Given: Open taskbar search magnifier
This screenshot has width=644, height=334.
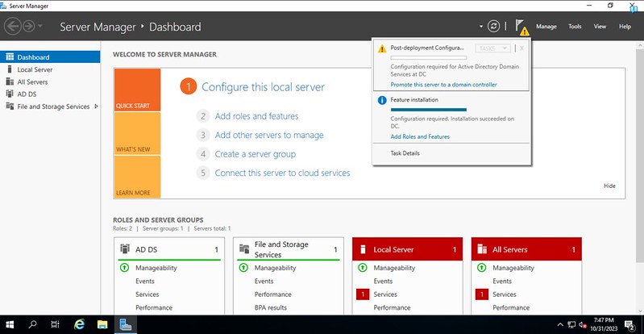Looking at the screenshot, I should pyautogui.click(x=33, y=324).
